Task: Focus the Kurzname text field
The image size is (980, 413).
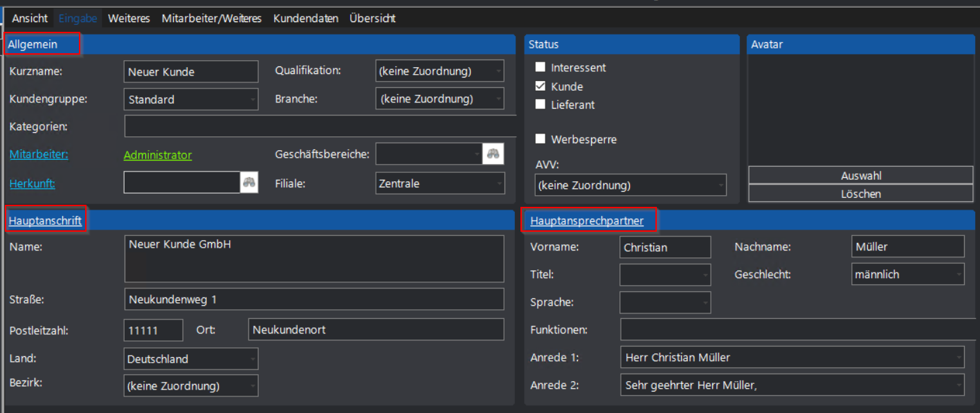Action: [x=191, y=71]
